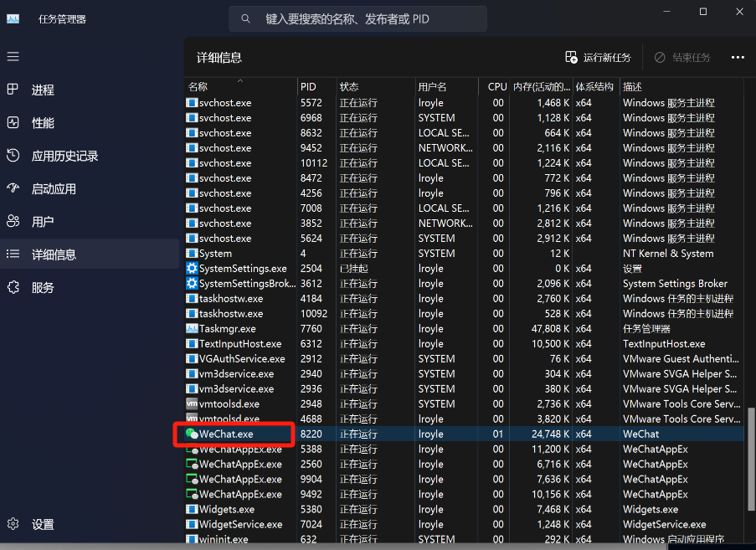The image size is (756, 550).
Task: Sort by the 体系结构 column header
Action: click(x=595, y=87)
